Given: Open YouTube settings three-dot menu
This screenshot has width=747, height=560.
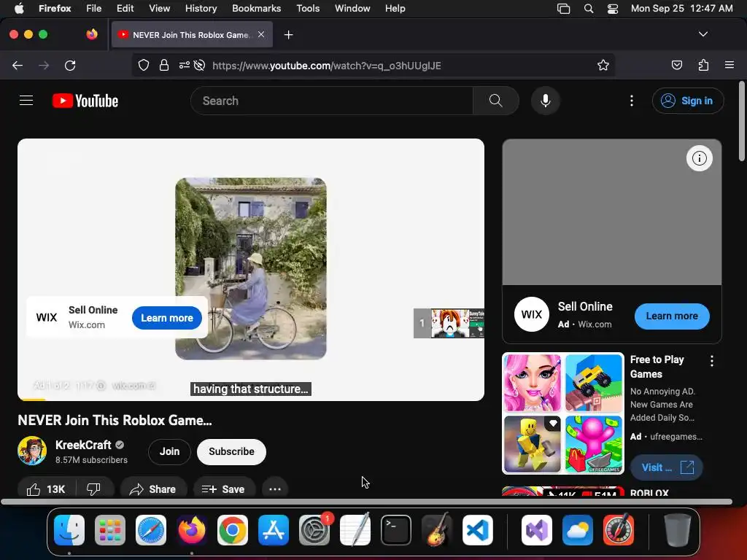Looking at the screenshot, I should (632, 101).
